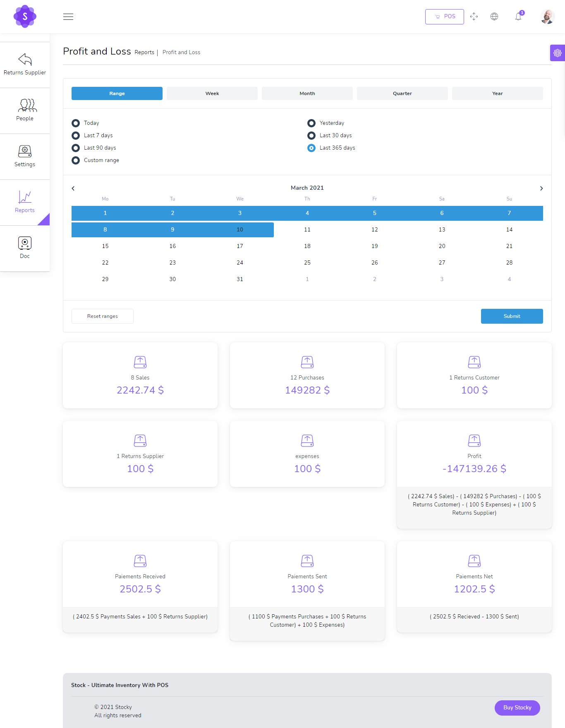Image resolution: width=565 pixels, height=728 pixels.
Task: Switch to the Week tab
Action: [212, 93]
